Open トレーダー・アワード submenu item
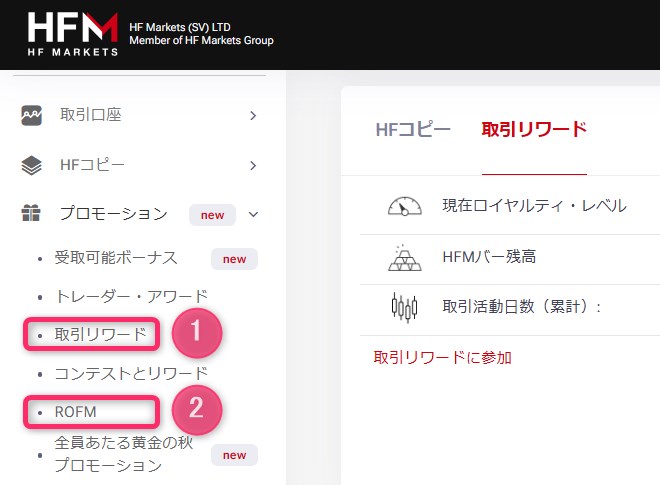The width and height of the screenshot is (660, 485). [x=131, y=296]
